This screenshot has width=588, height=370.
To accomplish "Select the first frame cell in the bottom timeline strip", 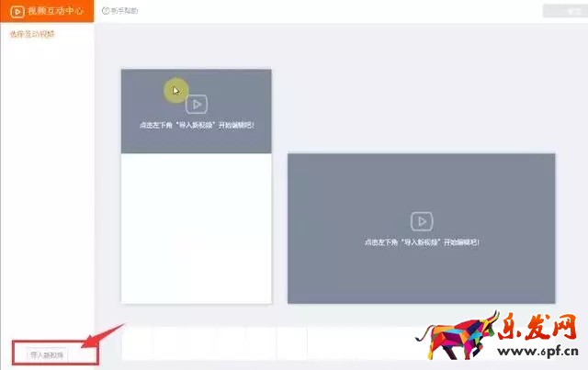I will click(x=137, y=343).
